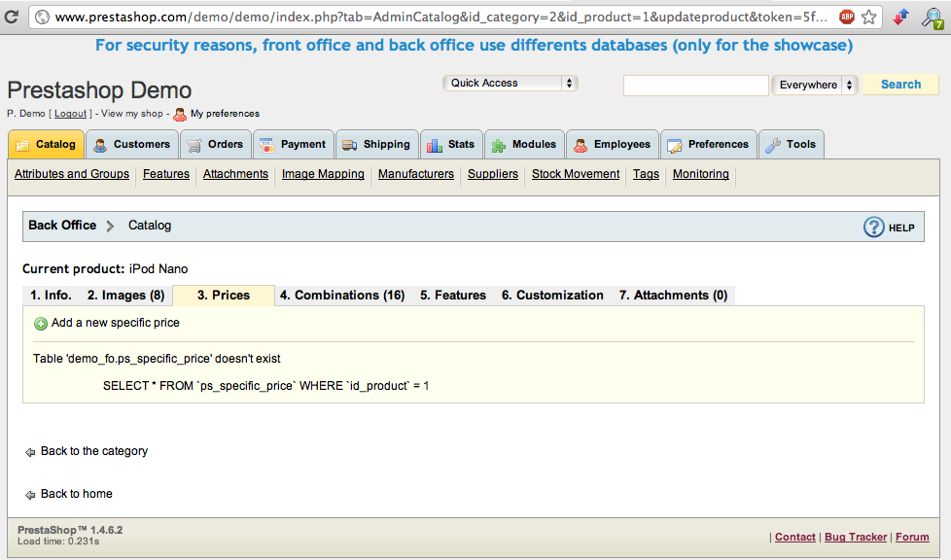Bookmark the page with the star icon
951x560 pixels.
[x=869, y=17]
